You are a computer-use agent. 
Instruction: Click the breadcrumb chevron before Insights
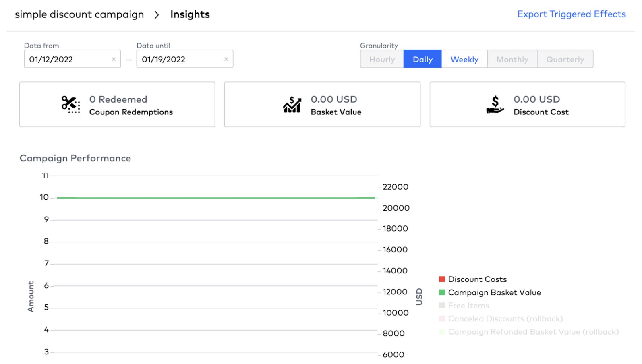click(157, 15)
